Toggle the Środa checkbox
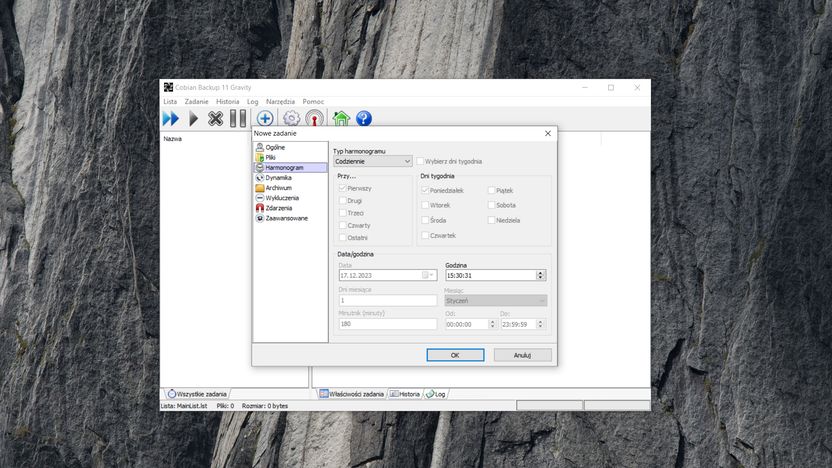832x468 pixels. coord(425,220)
